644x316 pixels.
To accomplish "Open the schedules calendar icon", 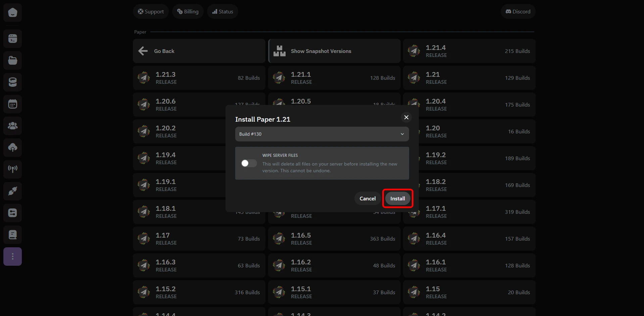I will [13, 104].
